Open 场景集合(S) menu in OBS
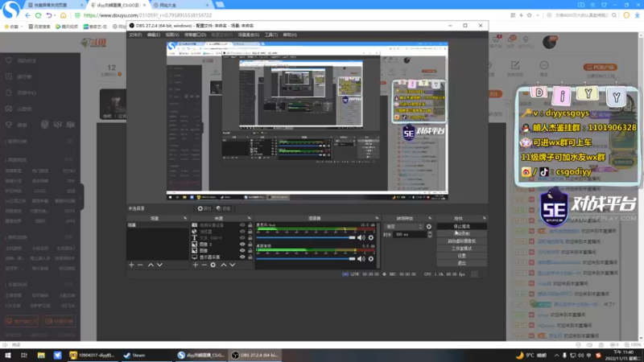This screenshot has width=644, height=362. pyautogui.click(x=249, y=35)
